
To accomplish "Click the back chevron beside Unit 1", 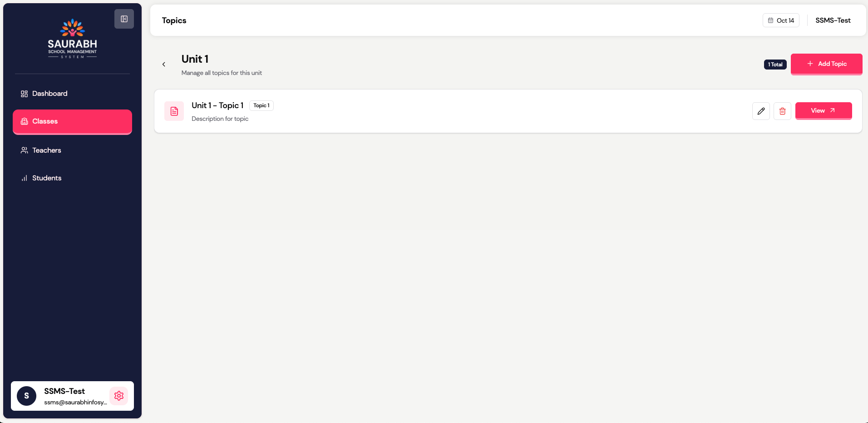I will point(164,65).
